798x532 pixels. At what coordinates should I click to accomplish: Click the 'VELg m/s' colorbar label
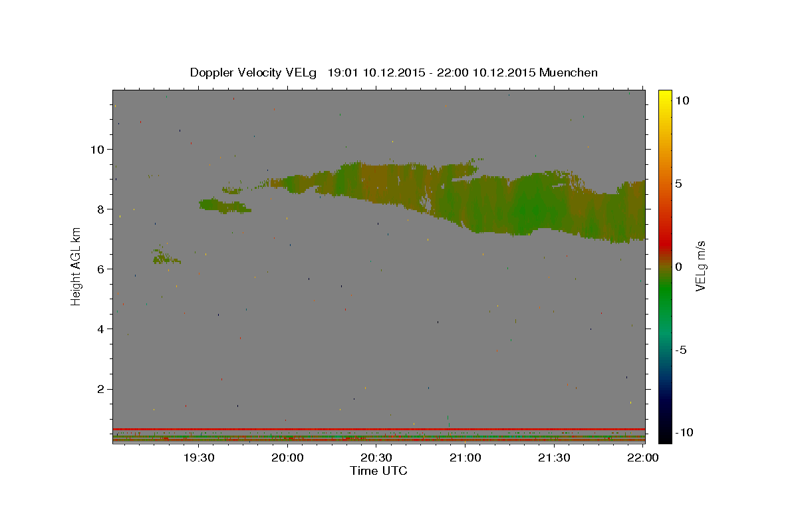pyautogui.click(x=700, y=266)
